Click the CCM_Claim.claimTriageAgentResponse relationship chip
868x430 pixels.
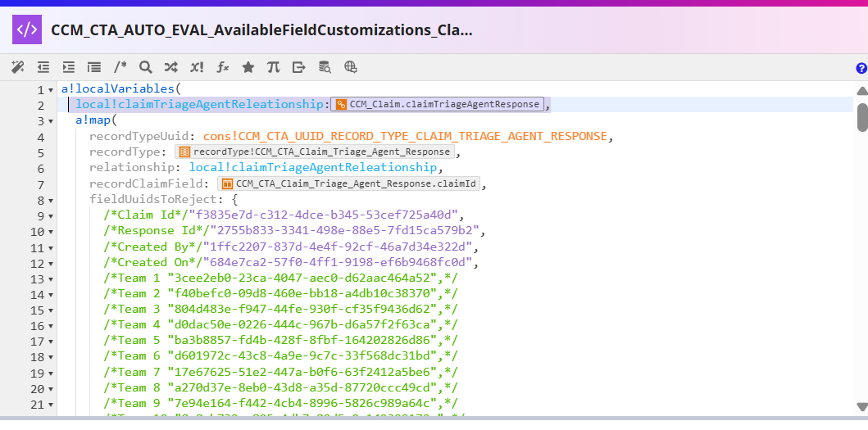pos(438,104)
